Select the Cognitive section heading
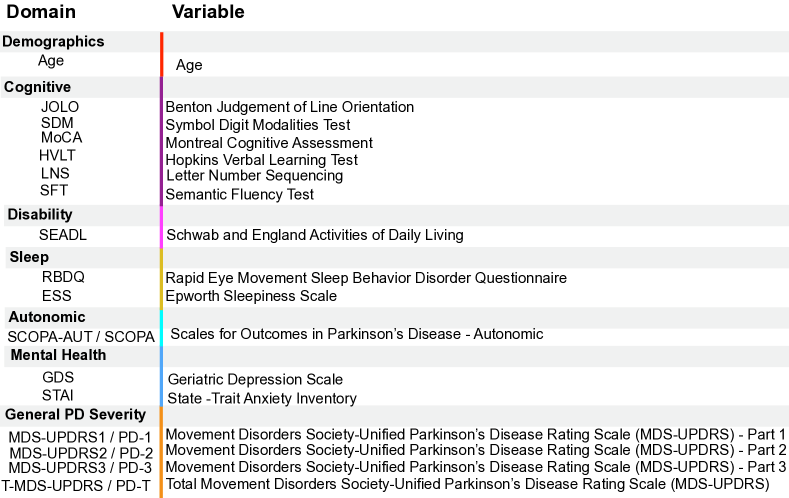This screenshot has height=498, width=789. (37, 87)
